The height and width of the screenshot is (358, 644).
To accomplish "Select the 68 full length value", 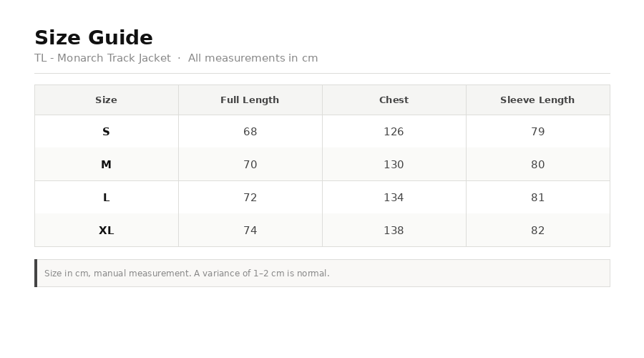I will [x=250, y=132].
